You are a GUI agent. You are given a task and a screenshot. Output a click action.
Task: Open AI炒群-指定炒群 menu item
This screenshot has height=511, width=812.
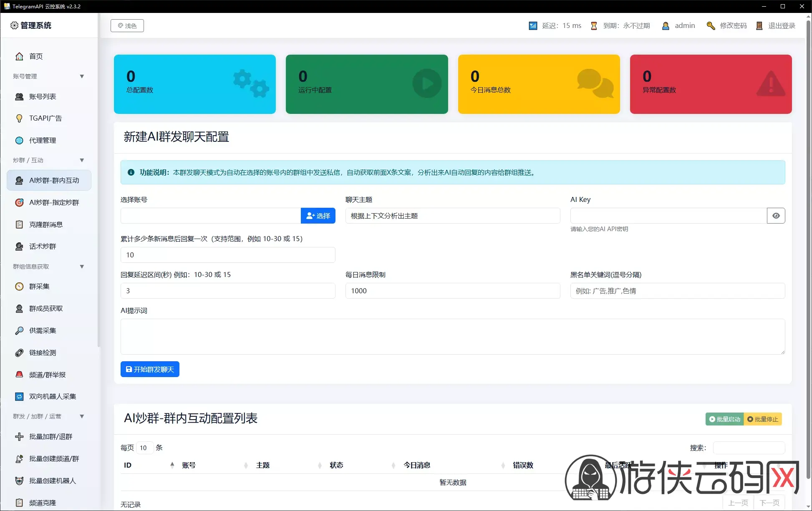49,202
